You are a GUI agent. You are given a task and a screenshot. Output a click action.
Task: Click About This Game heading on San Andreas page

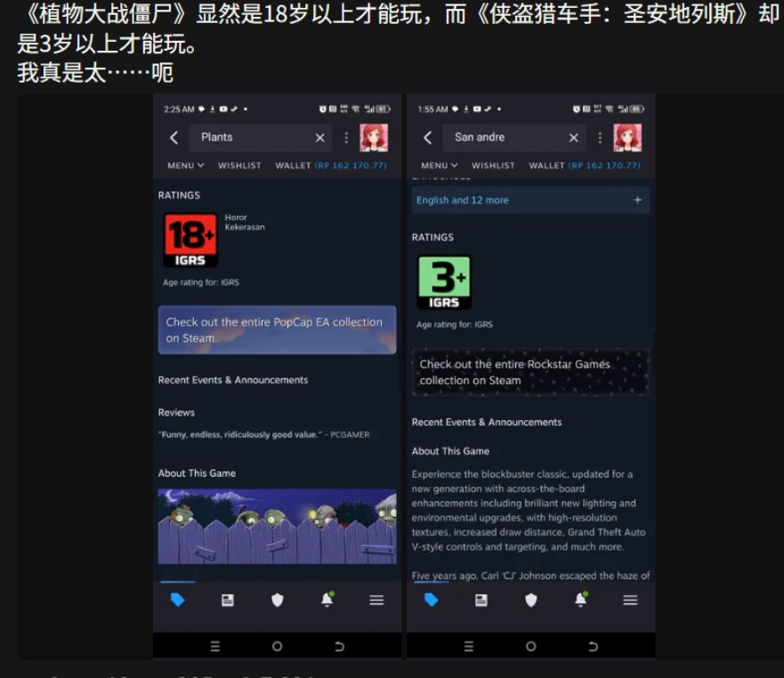pos(450,451)
